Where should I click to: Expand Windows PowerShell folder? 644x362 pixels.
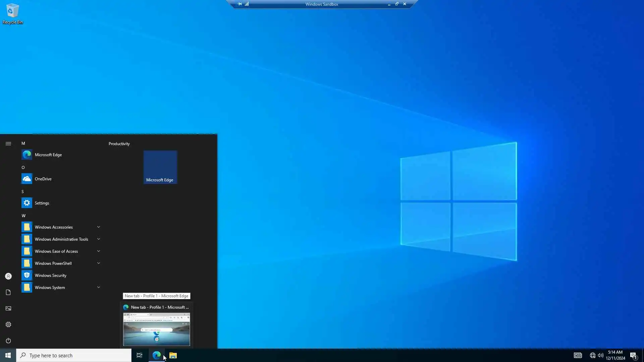coord(53,263)
